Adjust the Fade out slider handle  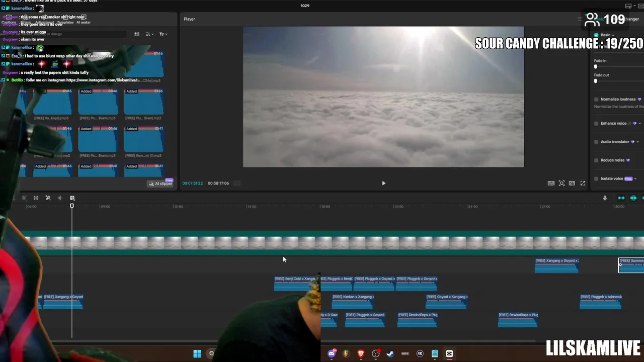click(x=596, y=81)
